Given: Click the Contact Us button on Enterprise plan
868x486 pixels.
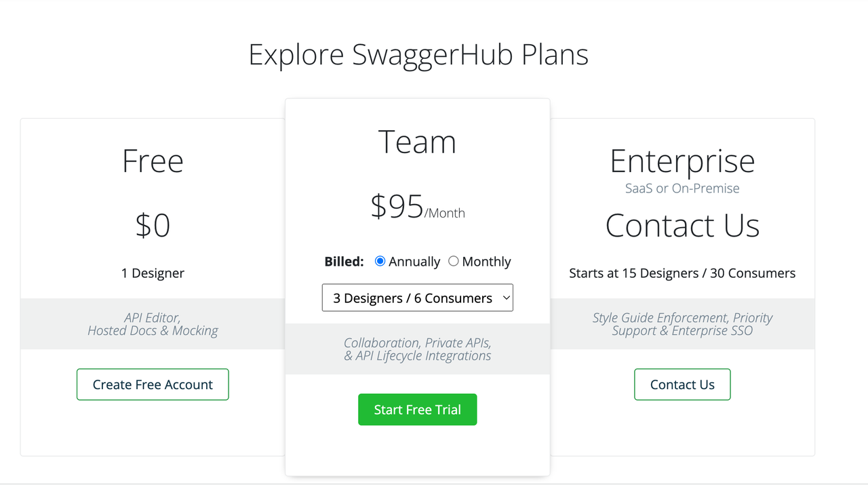Looking at the screenshot, I should (682, 384).
